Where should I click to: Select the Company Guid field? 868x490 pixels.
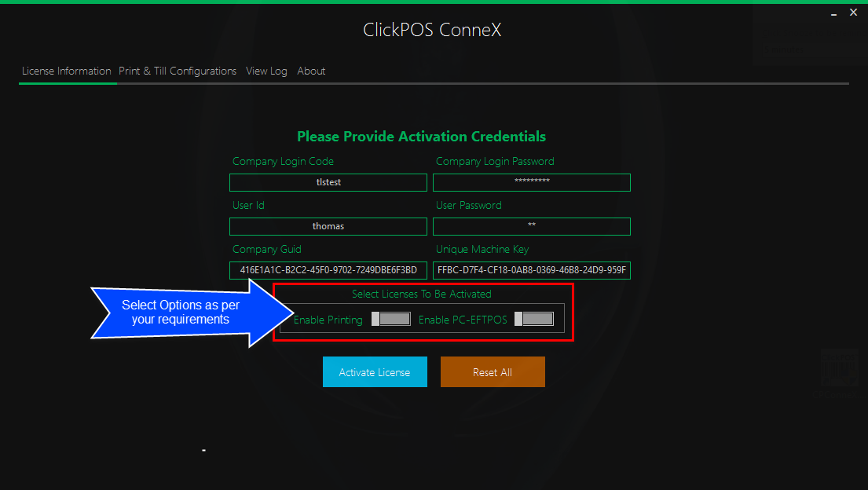tap(328, 270)
